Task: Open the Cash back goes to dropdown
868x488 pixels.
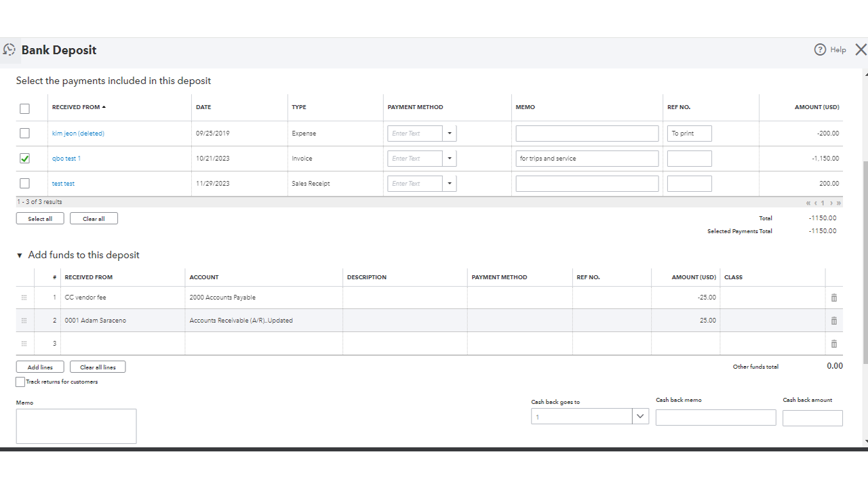Action: coord(640,417)
